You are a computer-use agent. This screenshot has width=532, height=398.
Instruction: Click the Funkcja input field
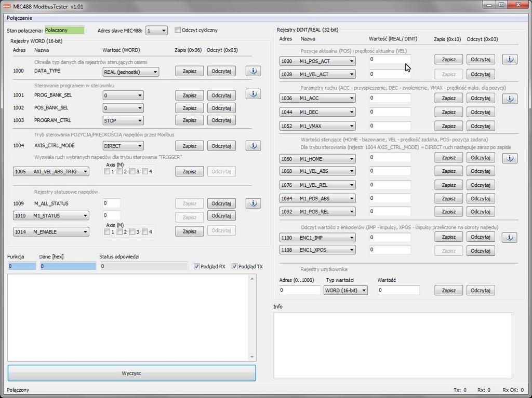pos(21,267)
